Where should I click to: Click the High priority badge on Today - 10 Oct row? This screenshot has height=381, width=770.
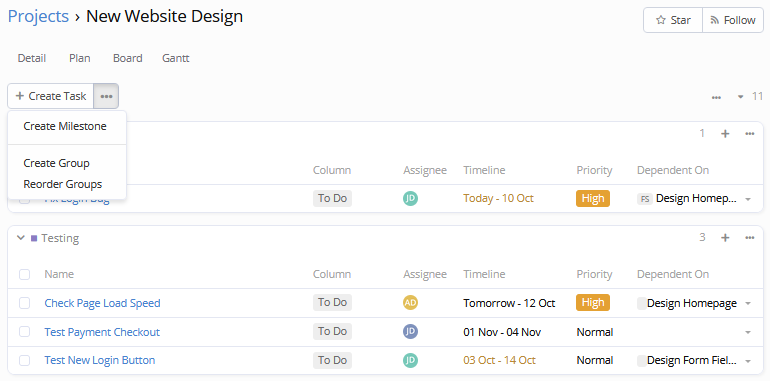pos(593,198)
